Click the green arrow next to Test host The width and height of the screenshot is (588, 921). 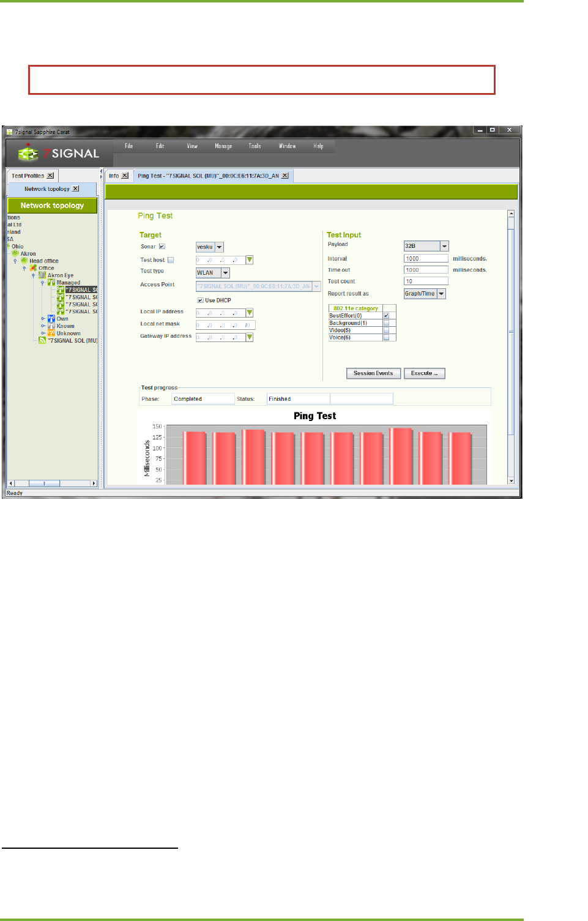click(x=250, y=260)
